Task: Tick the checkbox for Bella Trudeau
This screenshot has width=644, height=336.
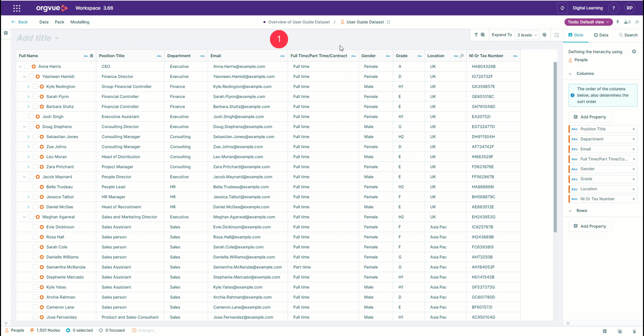Action: pos(35,187)
